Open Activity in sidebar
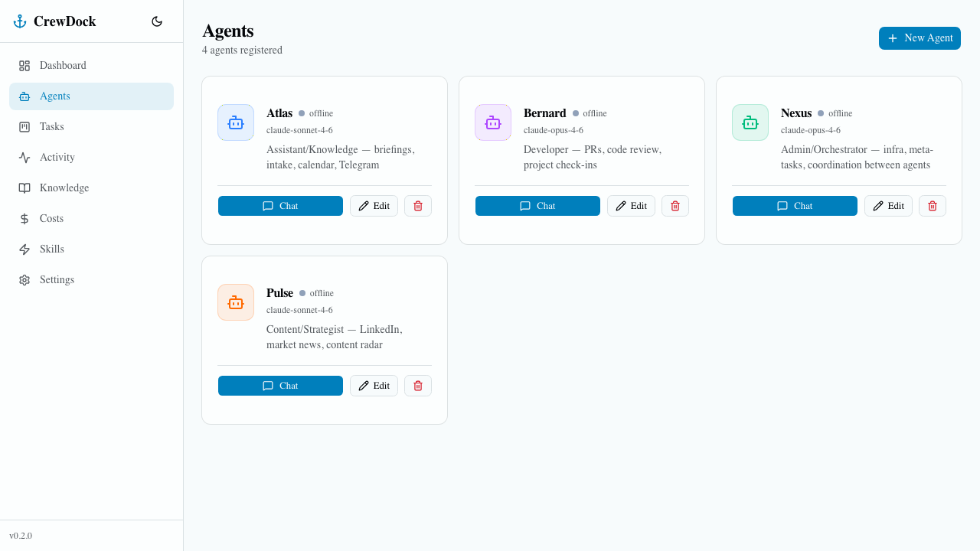Viewport: 980px width, 551px height. 91,158
